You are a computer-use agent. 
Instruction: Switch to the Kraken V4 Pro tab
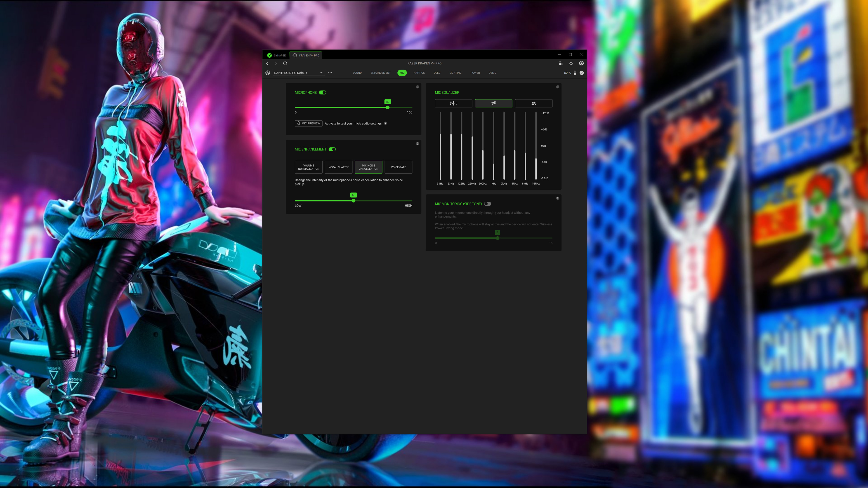(x=306, y=56)
